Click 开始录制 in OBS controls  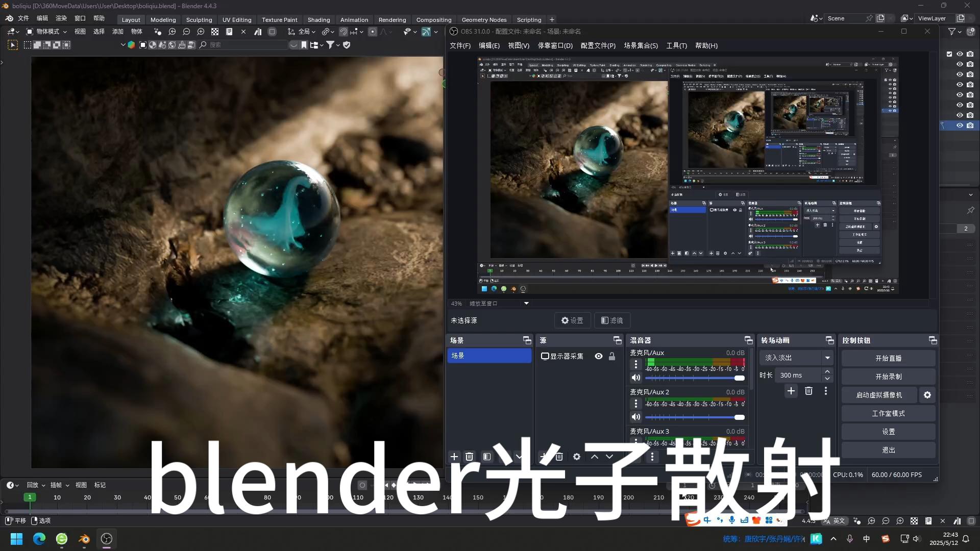coord(889,377)
